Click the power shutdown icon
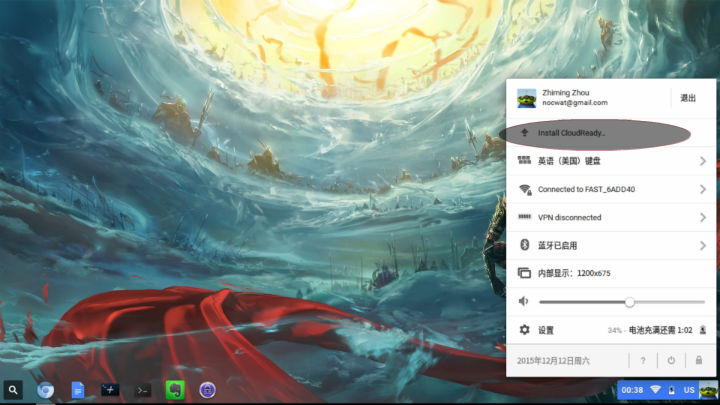This screenshot has height=405, width=720. [671, 360]
